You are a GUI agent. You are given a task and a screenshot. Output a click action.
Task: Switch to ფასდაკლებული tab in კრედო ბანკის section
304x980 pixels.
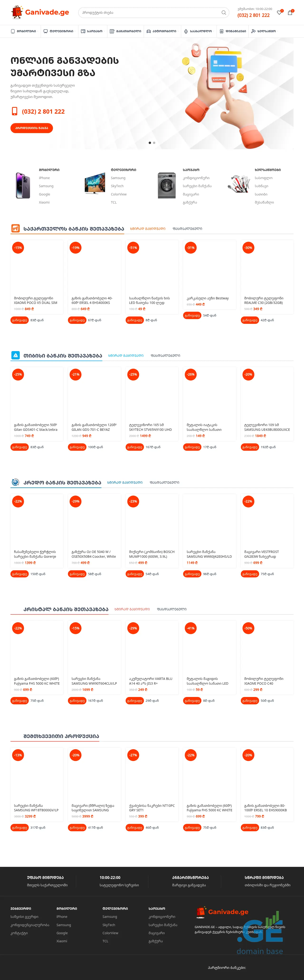click(165, 482)
